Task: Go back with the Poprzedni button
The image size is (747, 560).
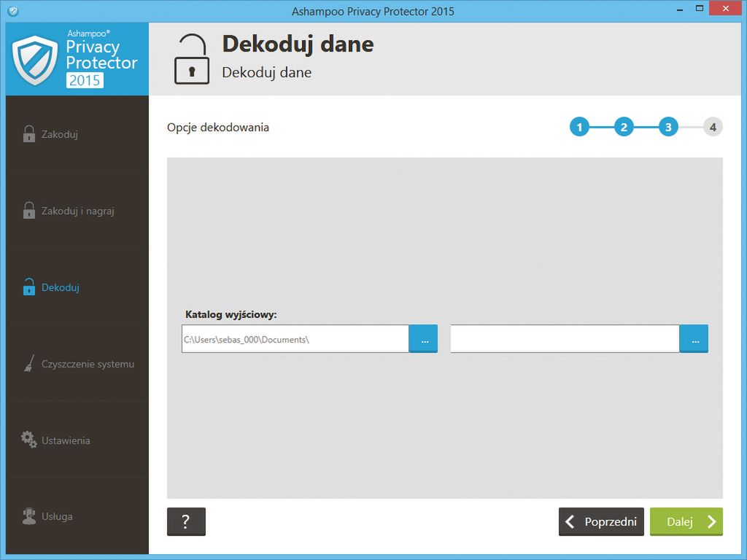Action: (601, 521)
